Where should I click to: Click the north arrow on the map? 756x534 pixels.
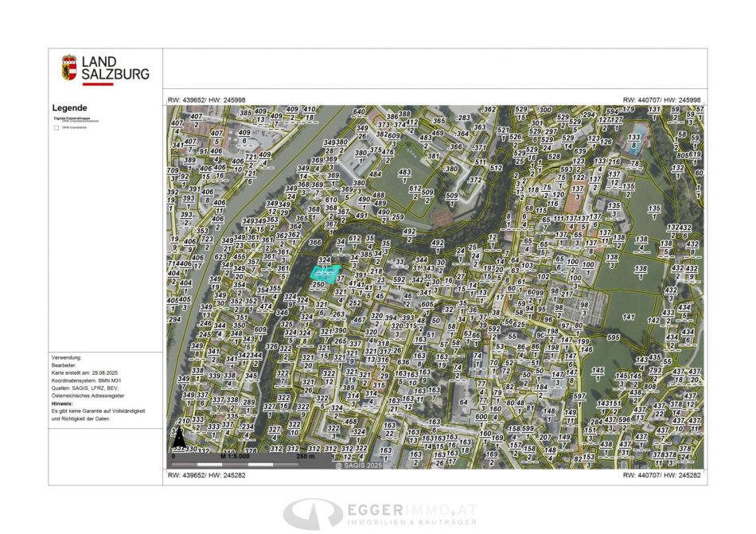[x=179, y=439]
